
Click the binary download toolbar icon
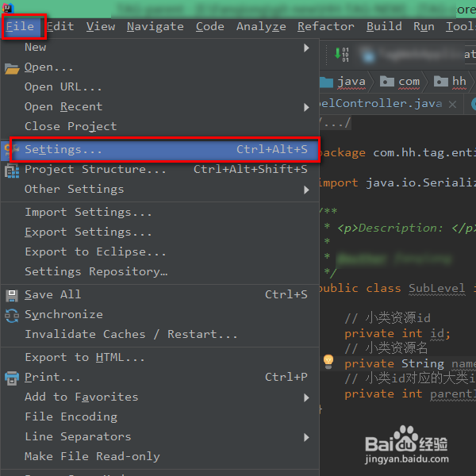point(341,55)
